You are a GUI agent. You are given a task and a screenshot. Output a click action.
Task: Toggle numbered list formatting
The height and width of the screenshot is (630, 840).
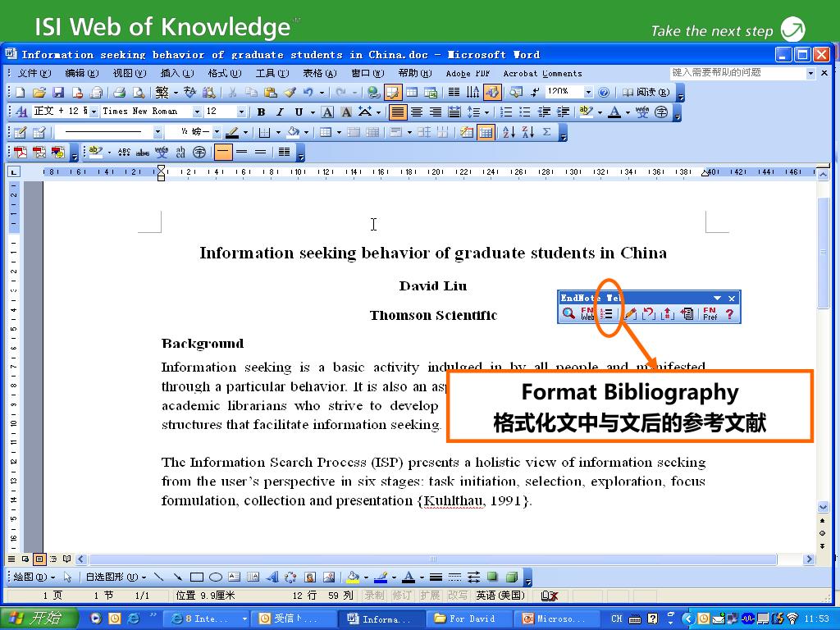[505, 112]
